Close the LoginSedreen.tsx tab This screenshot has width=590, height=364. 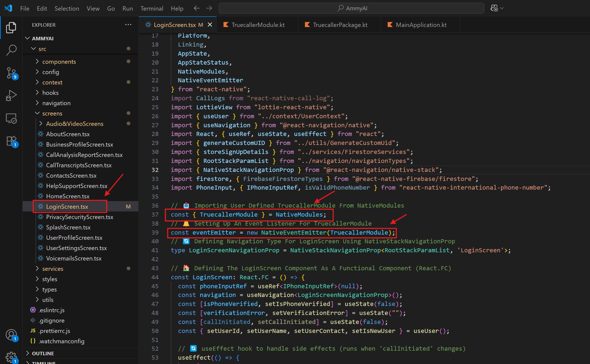[x=210, y=25]
